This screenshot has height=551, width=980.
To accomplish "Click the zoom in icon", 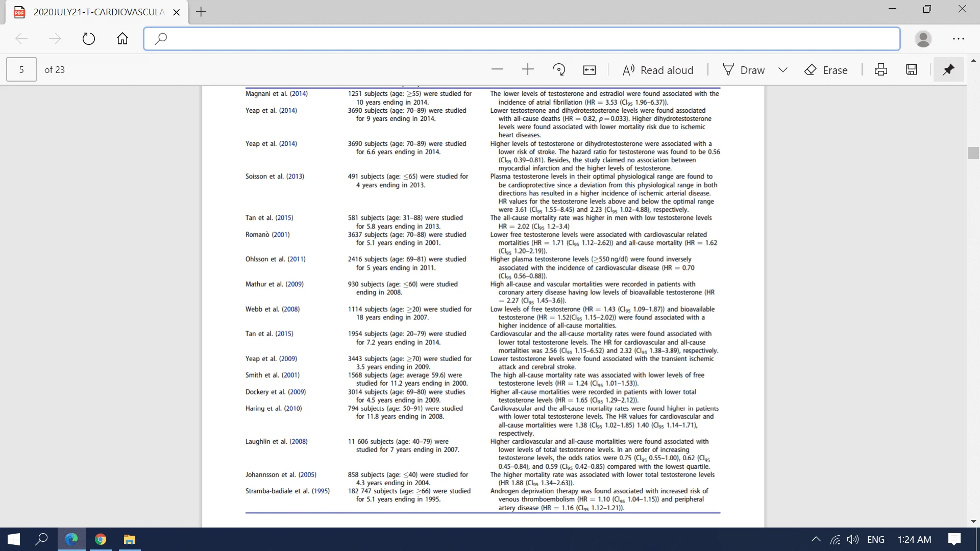I will 528,69.
